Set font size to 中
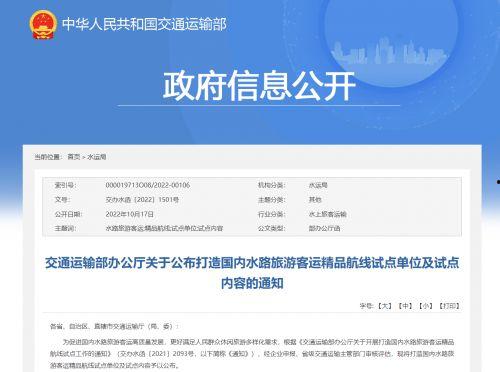 click(x=405, y=306)
